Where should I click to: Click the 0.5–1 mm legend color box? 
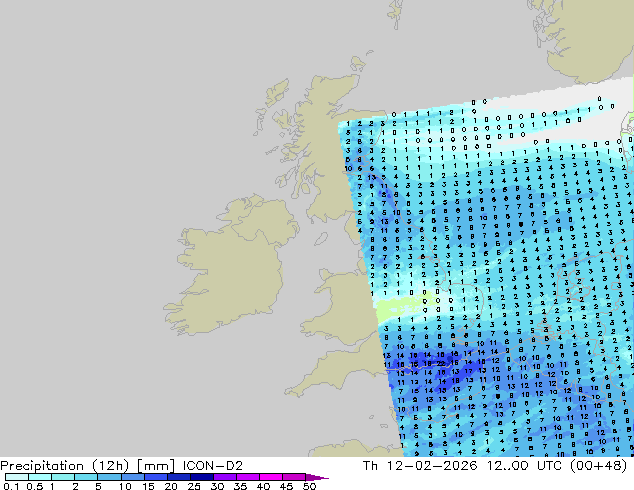[x=40, y=477]
